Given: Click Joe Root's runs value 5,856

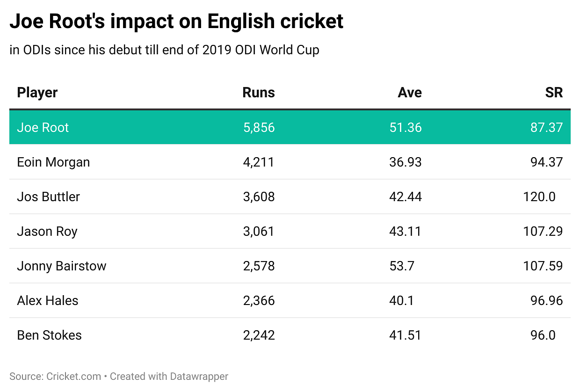Looking at the screenshot, I should [259, 127].
